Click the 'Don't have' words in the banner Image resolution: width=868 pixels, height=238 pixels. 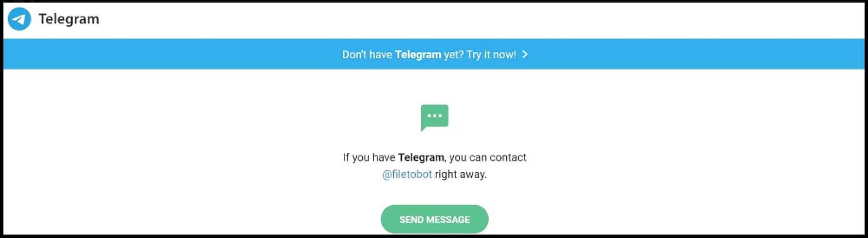click(367, 54)
